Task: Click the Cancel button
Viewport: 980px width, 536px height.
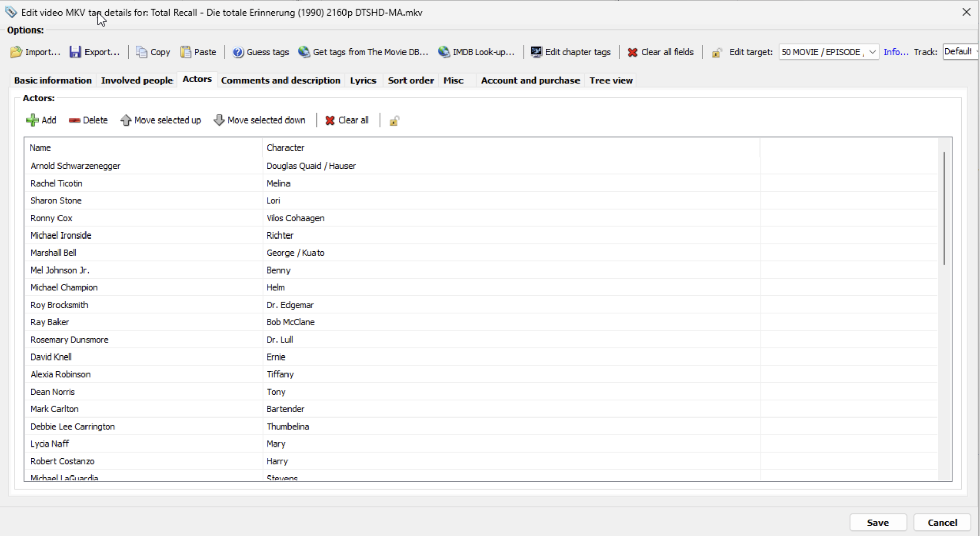Action: pos(942,522)
